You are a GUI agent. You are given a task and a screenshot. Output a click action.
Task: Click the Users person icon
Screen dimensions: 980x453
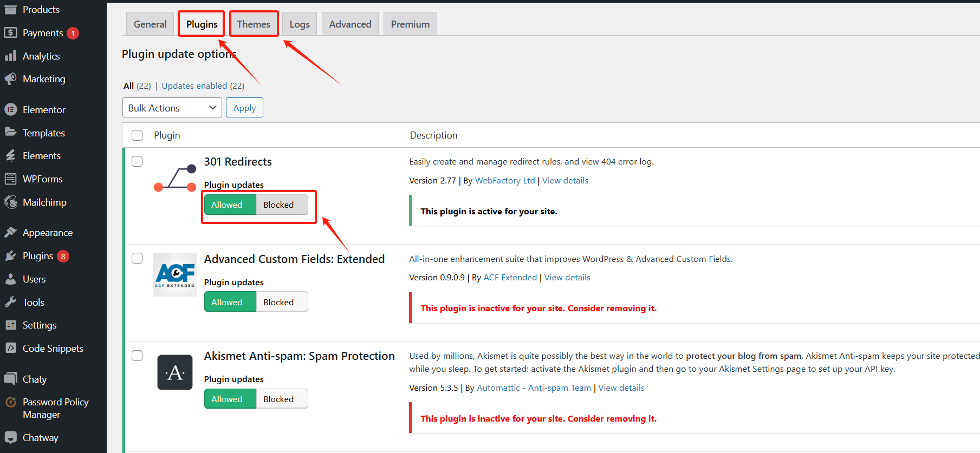click(x=10, y=279)
